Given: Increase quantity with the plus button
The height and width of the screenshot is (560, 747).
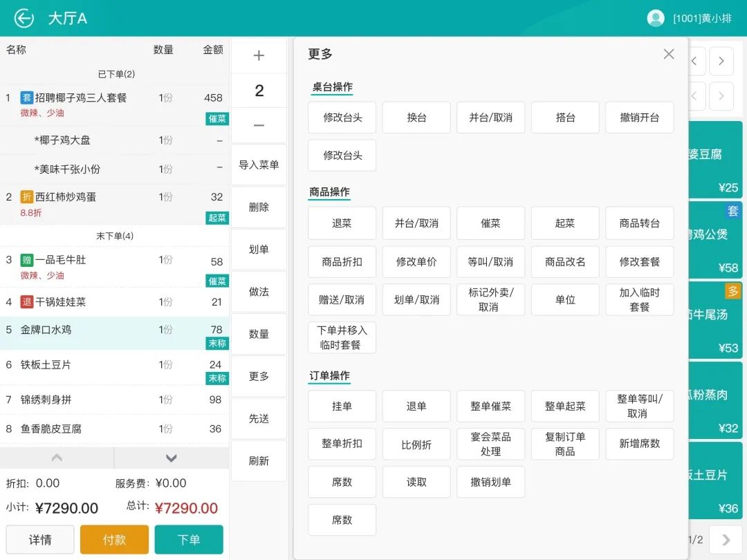Looking at the screenshot, I should (259, 56).
